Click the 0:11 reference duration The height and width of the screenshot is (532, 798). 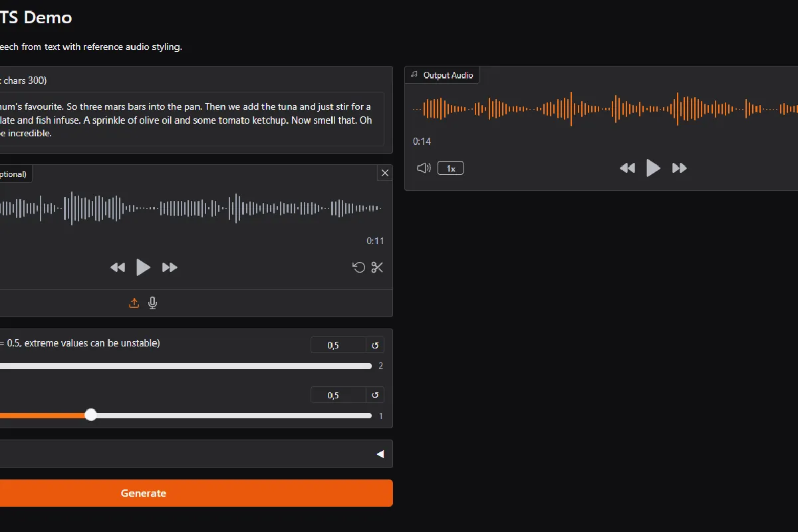tap(375, 241)
